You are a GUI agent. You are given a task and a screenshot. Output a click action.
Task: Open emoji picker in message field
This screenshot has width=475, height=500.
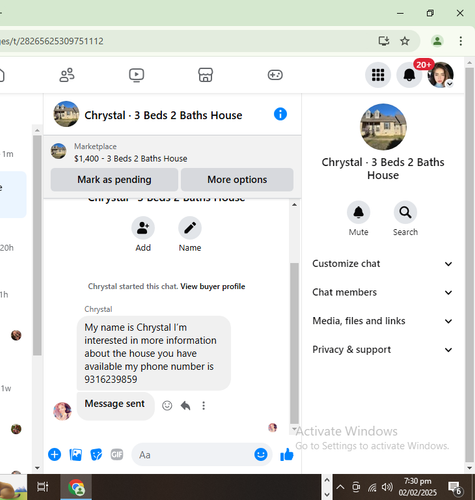point(261,454)
